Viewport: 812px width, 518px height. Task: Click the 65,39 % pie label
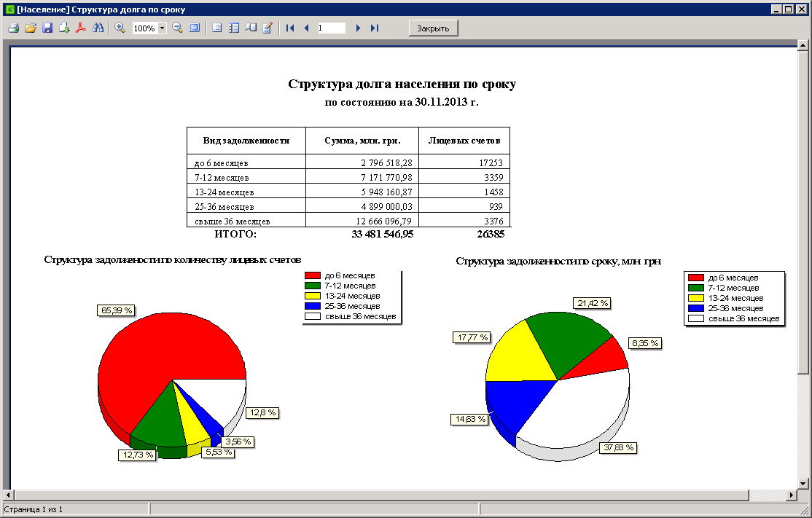pos(117,310)
